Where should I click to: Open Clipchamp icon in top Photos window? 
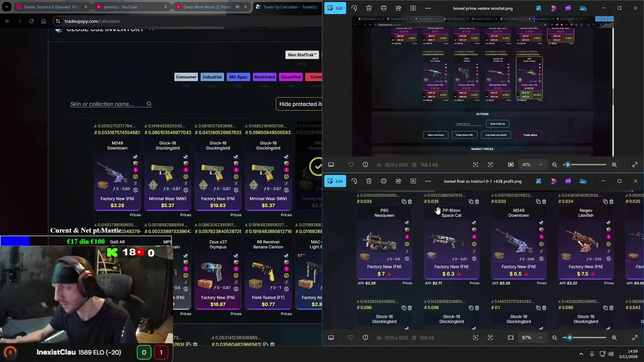click(568, 8)
